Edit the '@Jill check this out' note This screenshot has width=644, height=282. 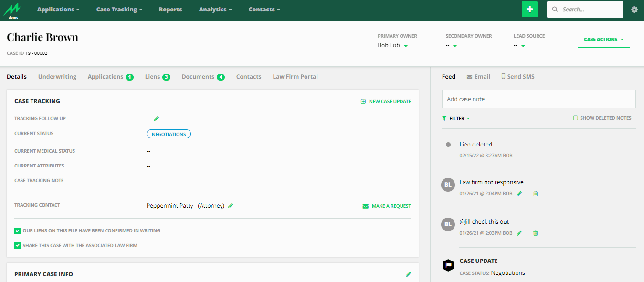pyautogui.click(x=519, y=233)
